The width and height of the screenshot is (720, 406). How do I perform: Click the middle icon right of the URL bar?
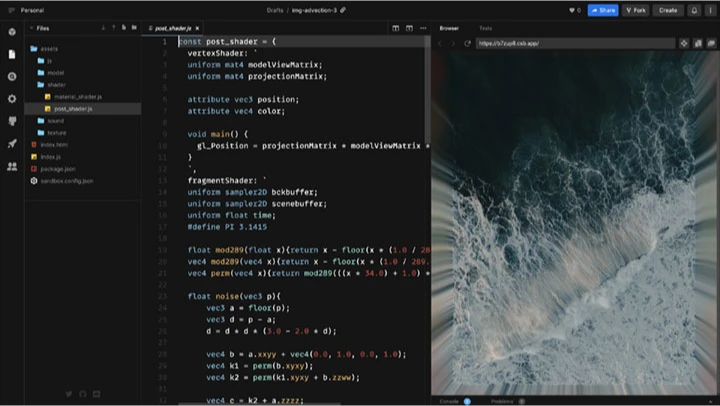(698, 43)
